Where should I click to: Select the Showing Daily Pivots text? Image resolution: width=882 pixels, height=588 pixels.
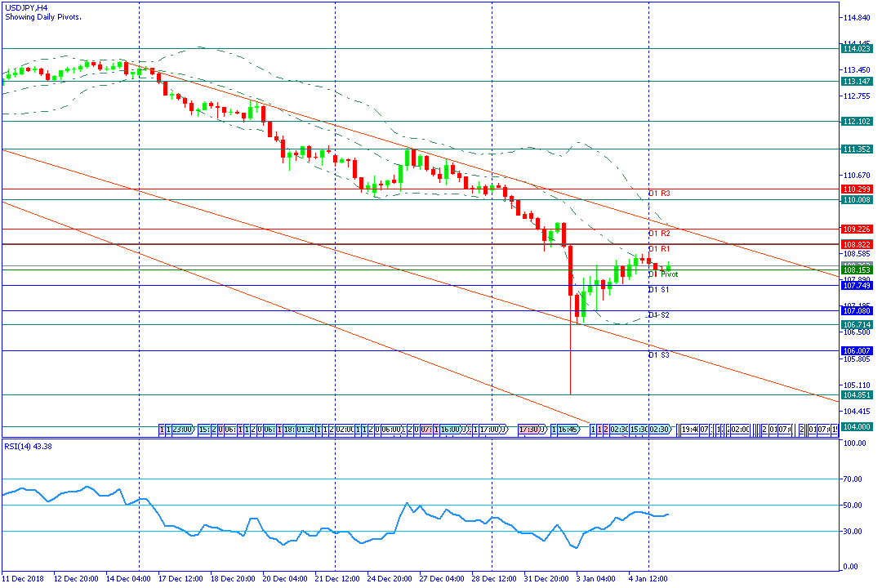42,17
